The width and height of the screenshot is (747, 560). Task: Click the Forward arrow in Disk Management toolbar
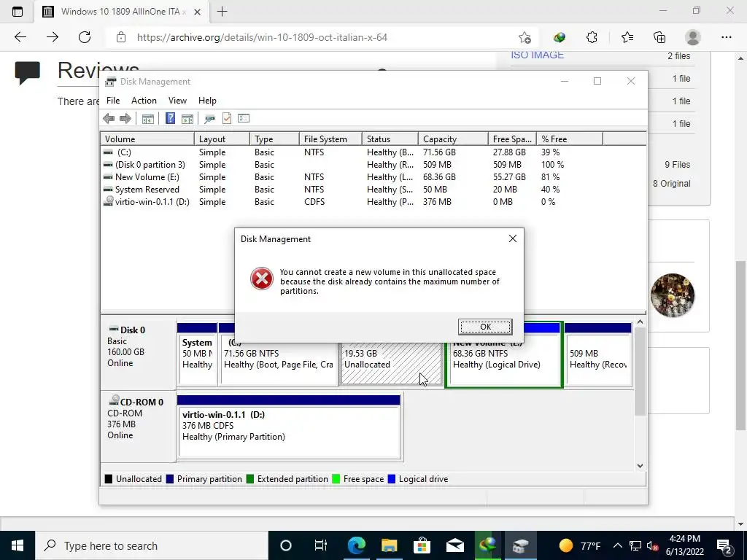pyautogui.click(x=125, y=119)
